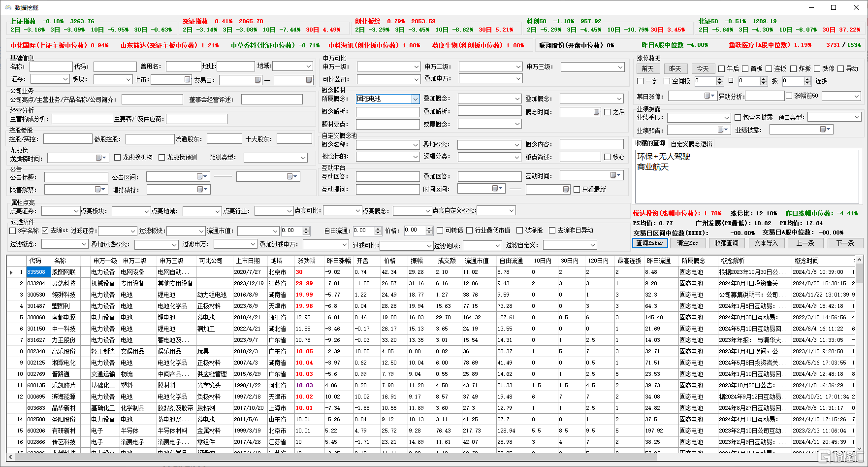This screenshot has height=467, width=868.
Task: Switch to 自定义概念逻辑 tab
Action: click(x=691, y=144)
